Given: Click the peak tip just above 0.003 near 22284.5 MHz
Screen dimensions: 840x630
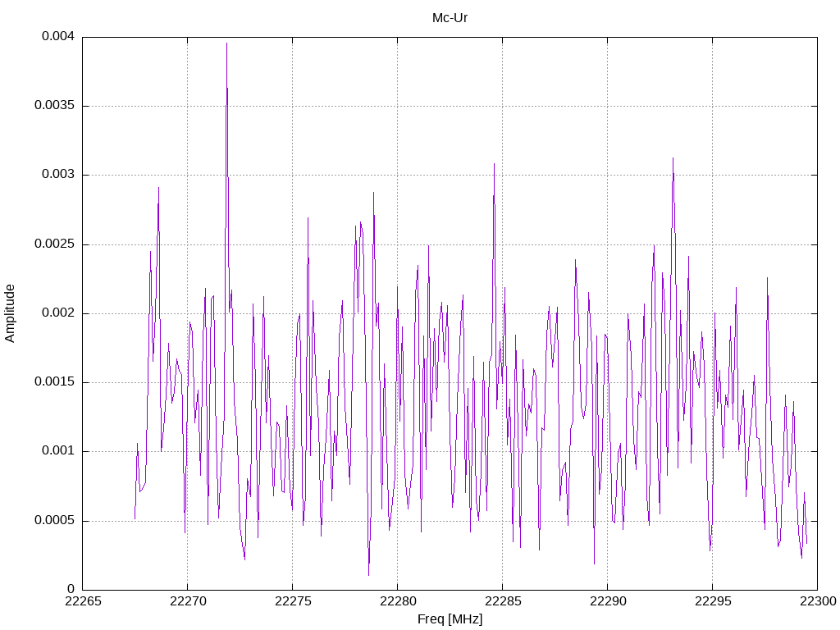Looking at the screenshot, I should click(494, 164).
